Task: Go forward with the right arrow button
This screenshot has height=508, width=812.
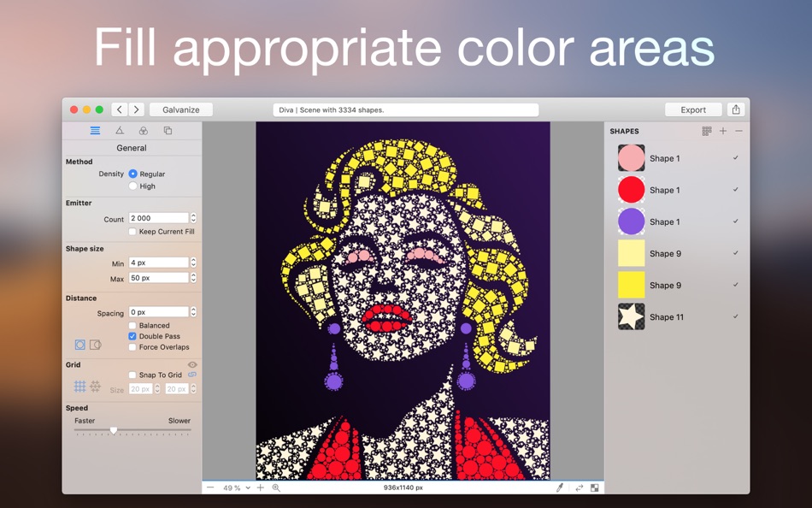Action: (x=136, y=109)
